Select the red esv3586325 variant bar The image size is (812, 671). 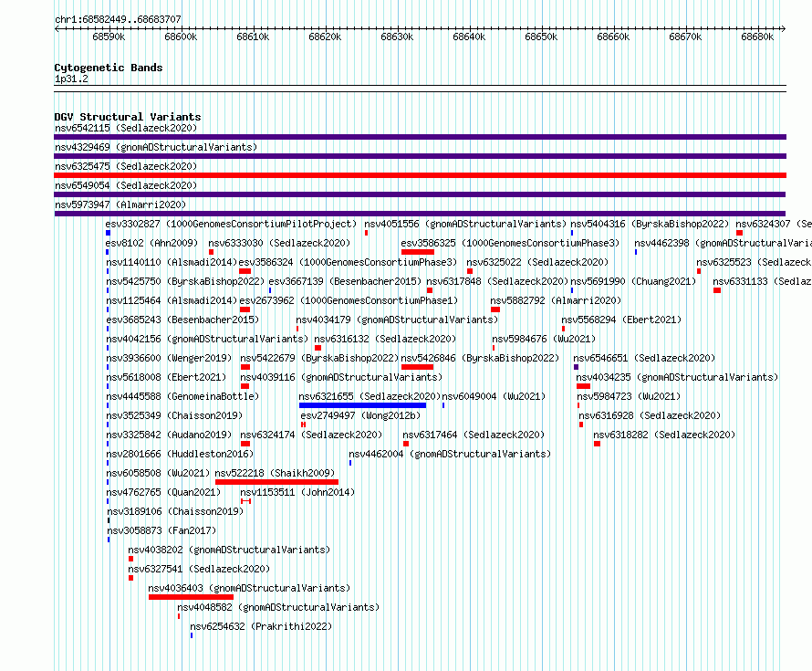click(417, 252)
